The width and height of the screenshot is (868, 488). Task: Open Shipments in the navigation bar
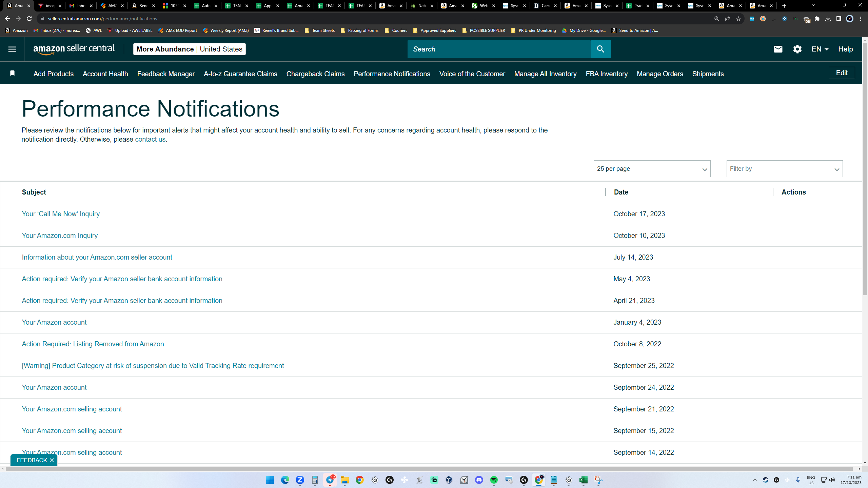[708, 74]
